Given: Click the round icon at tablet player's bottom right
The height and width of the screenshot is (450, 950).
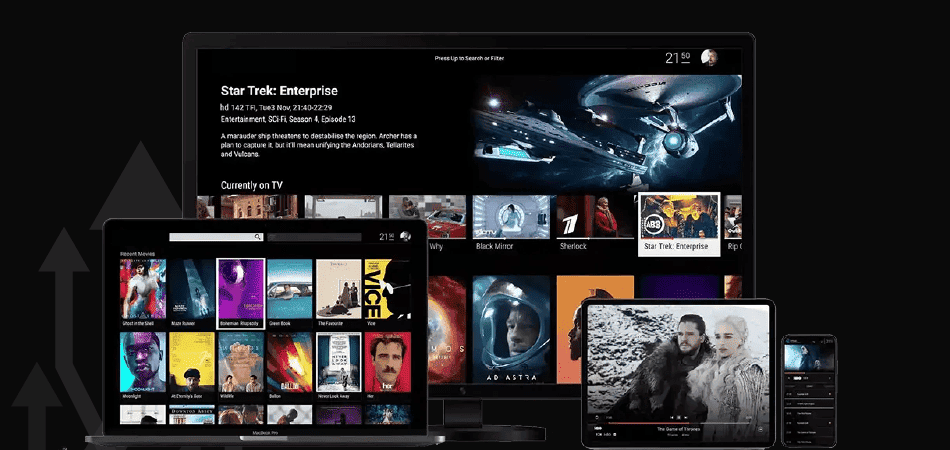Looking at the screenshot, I should [x=760, y=429].
